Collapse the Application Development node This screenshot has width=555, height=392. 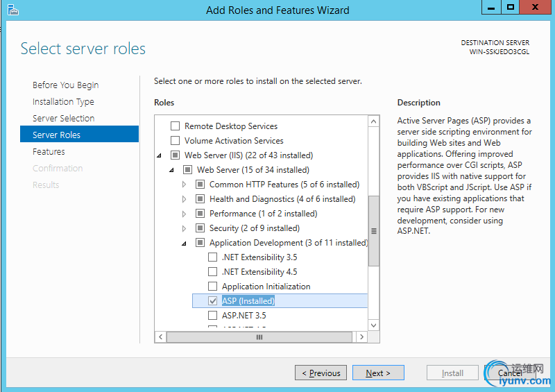(184, 243)
